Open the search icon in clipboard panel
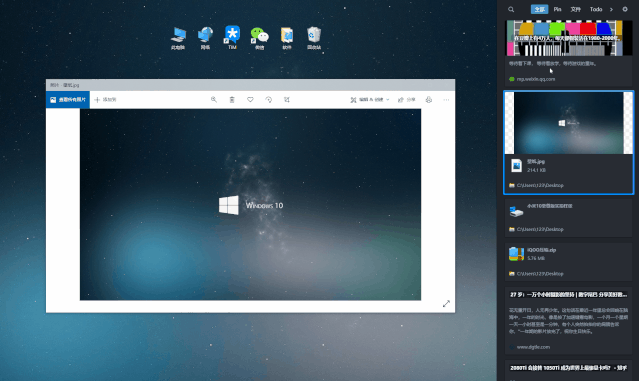The image size is (639, 381). point(511,9)
